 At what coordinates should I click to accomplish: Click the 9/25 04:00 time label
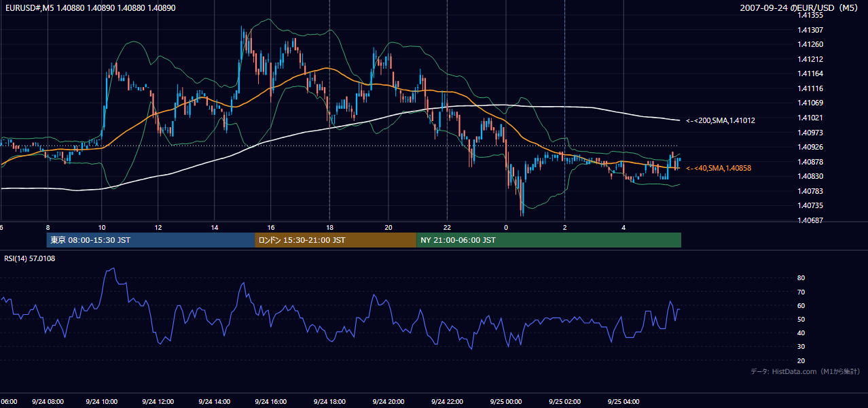[x=623, y=401]
